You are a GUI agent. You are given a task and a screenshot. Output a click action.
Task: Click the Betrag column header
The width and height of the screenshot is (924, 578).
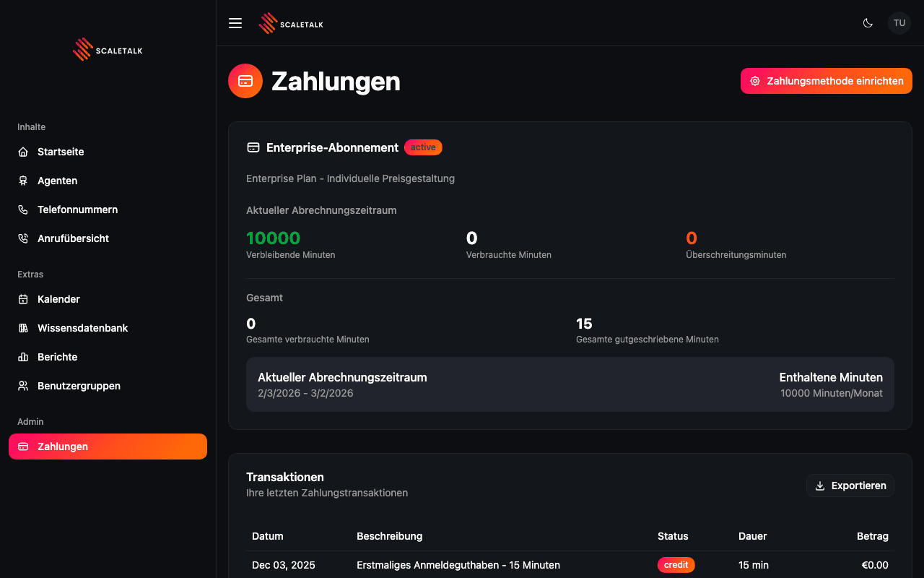873,536
